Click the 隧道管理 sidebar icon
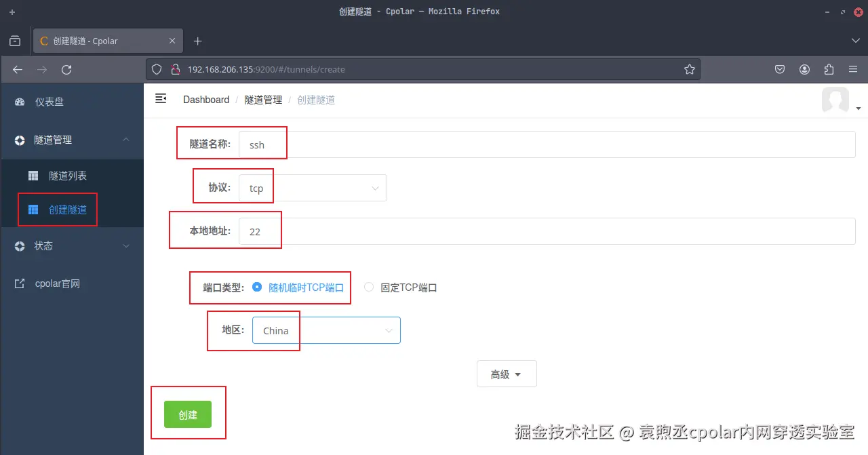868x455 pixels. pos(20,140)
